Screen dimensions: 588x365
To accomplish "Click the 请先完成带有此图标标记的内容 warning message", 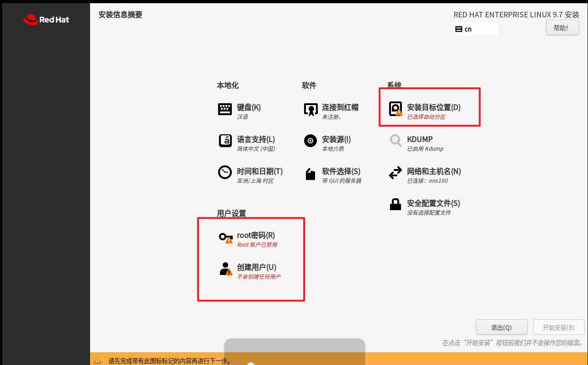I will point(170,361).
